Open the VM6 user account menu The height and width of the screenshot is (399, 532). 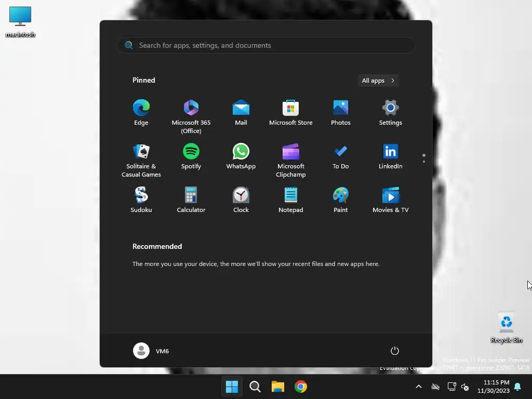[151, 351]
